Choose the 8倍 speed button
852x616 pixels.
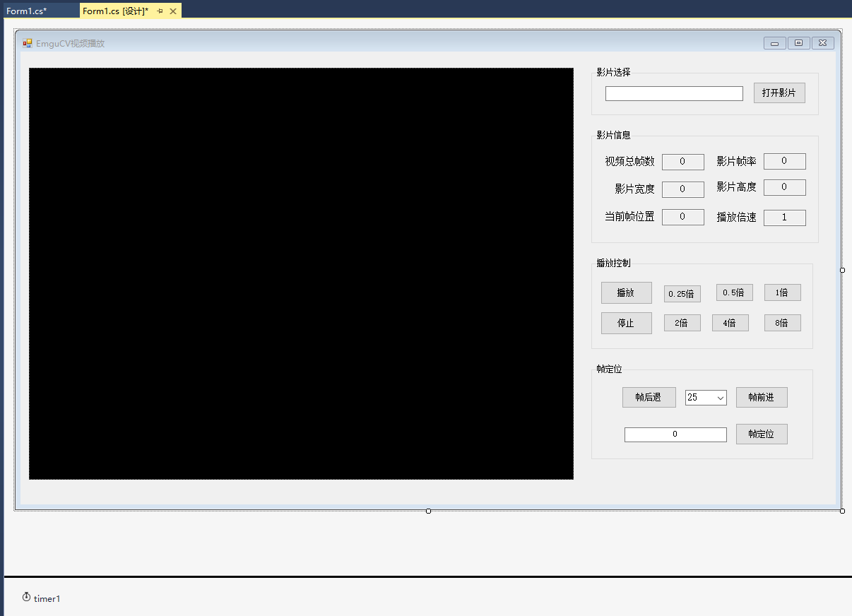point(783,323)
